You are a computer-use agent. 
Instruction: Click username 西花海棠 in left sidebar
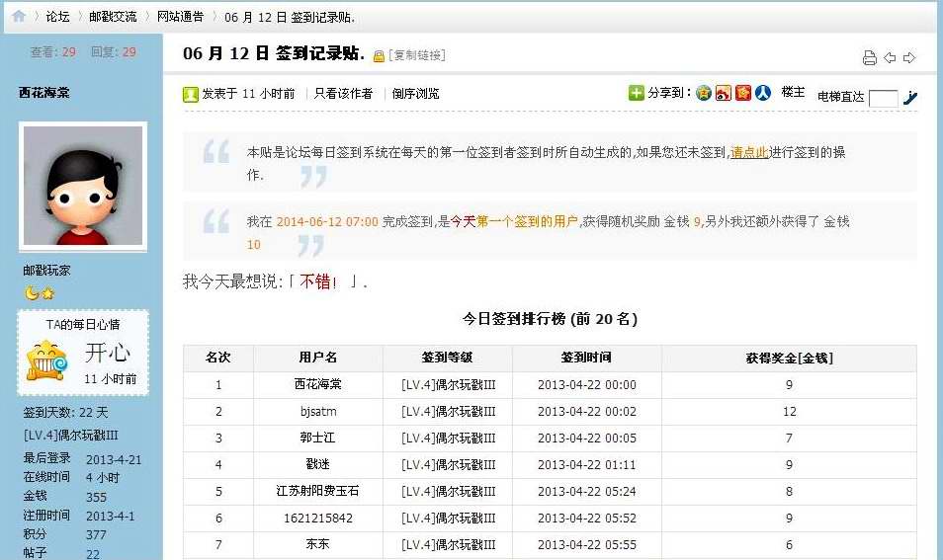[x=44, y=93]
